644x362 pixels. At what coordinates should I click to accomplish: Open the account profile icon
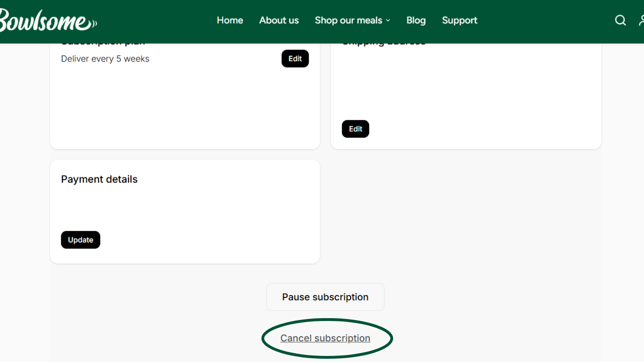tap(641, 20)
